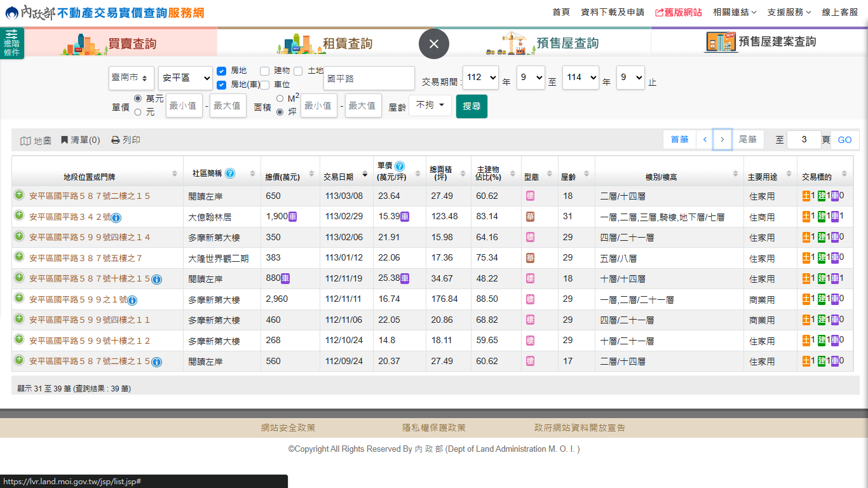868x488 pixels.
Task: Click help icon next to 社區簡稱 header
Action: tap(230, 173)
